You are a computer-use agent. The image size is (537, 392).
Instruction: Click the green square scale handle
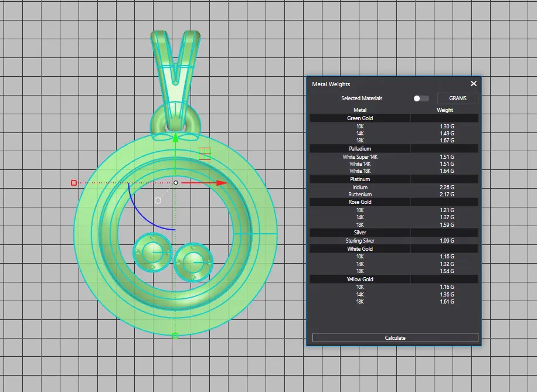[x=175, y=336]
